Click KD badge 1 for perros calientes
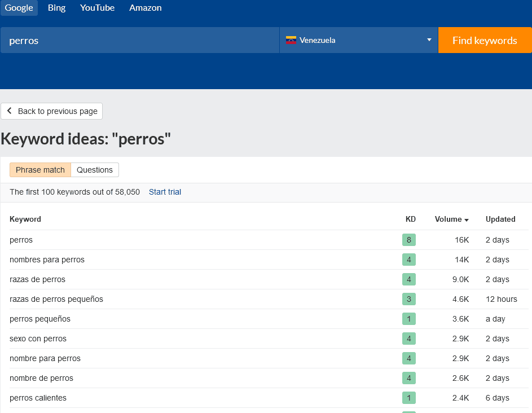 coord(409,398)
